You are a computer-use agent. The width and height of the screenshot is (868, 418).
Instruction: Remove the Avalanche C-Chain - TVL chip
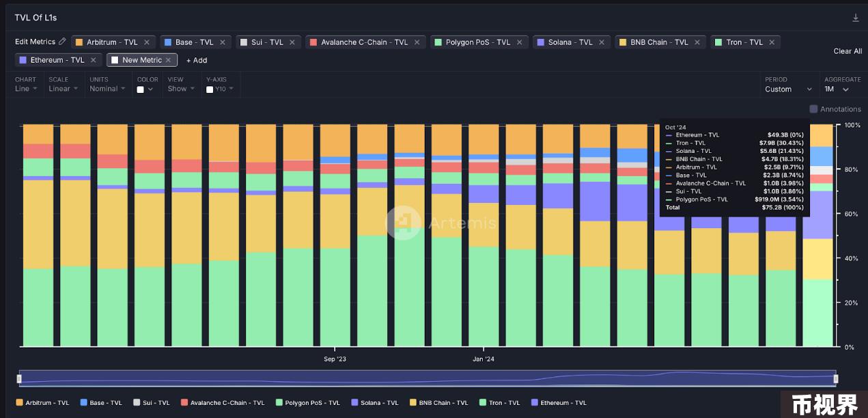point(417,42)
